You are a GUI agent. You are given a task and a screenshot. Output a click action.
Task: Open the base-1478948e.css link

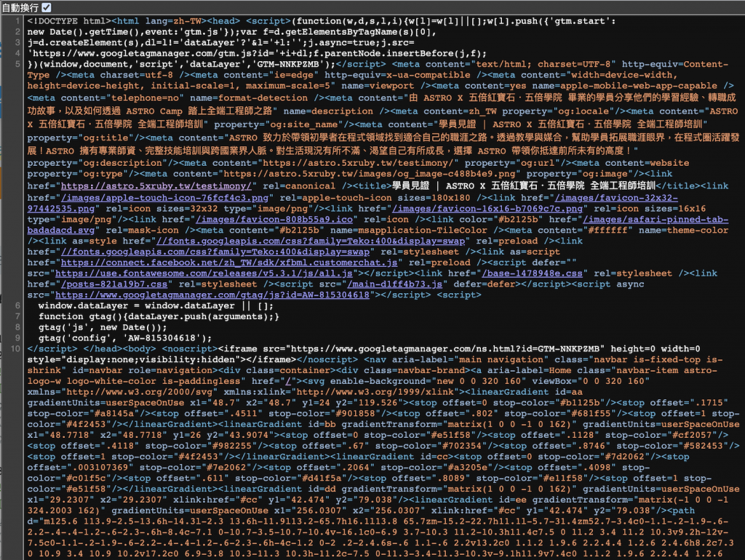(x=532, y=273)
